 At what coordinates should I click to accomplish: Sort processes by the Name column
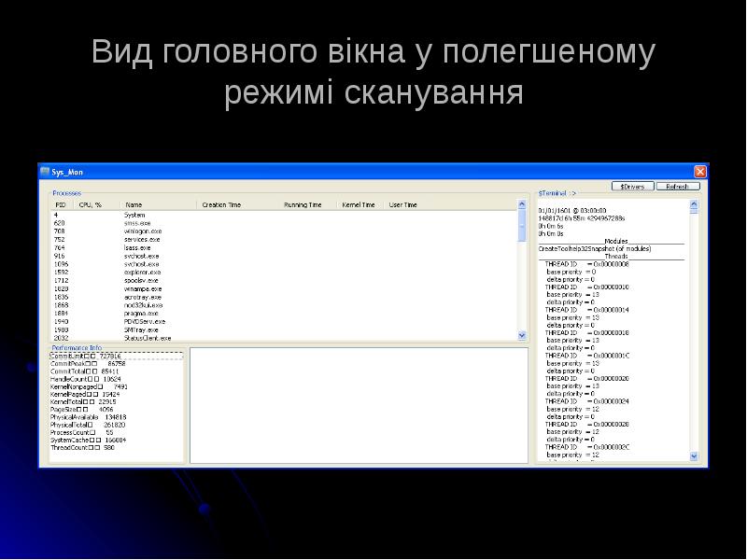click(134, 203)
